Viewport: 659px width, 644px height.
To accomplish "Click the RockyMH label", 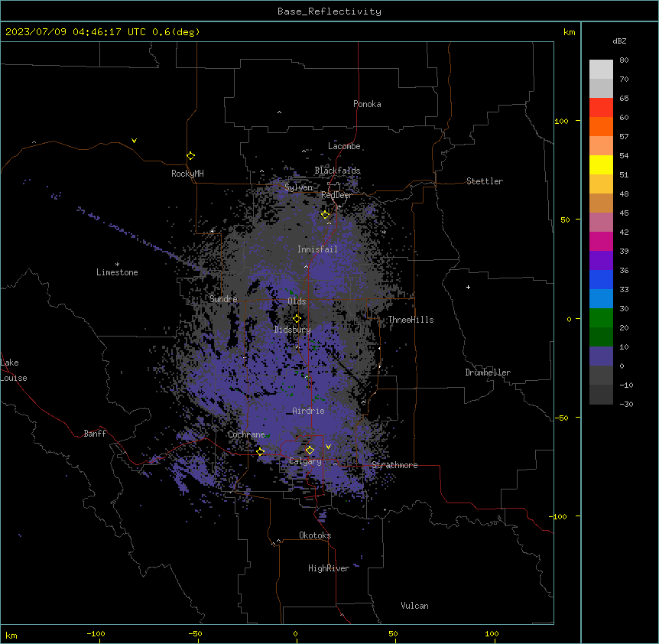I will 187,174.
